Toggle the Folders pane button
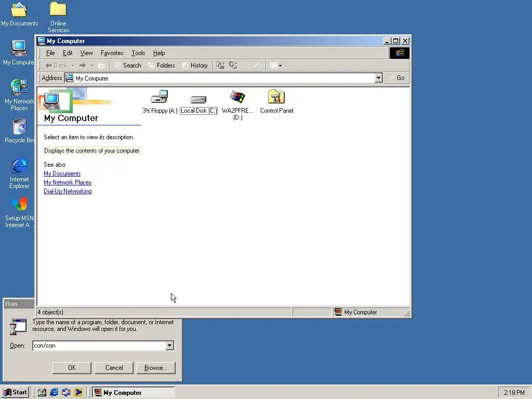Image resolution: width=532 pixels, height=399 pixels. tap(162, 65)
